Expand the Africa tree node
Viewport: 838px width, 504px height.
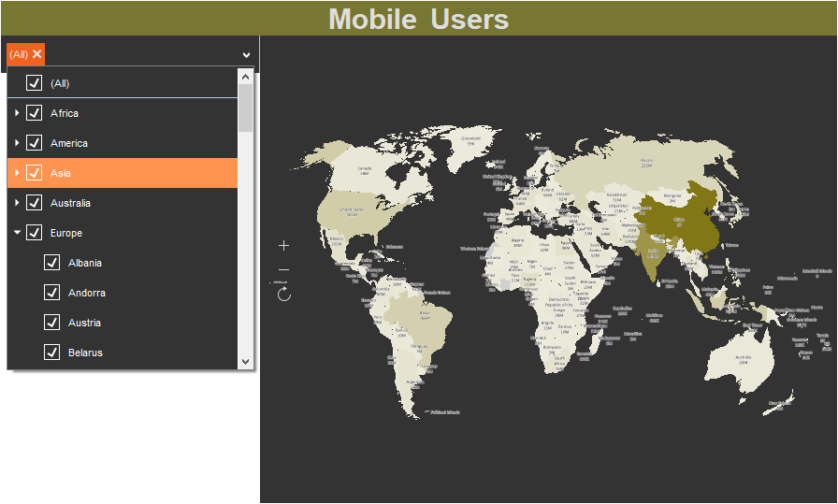(17, 113)
